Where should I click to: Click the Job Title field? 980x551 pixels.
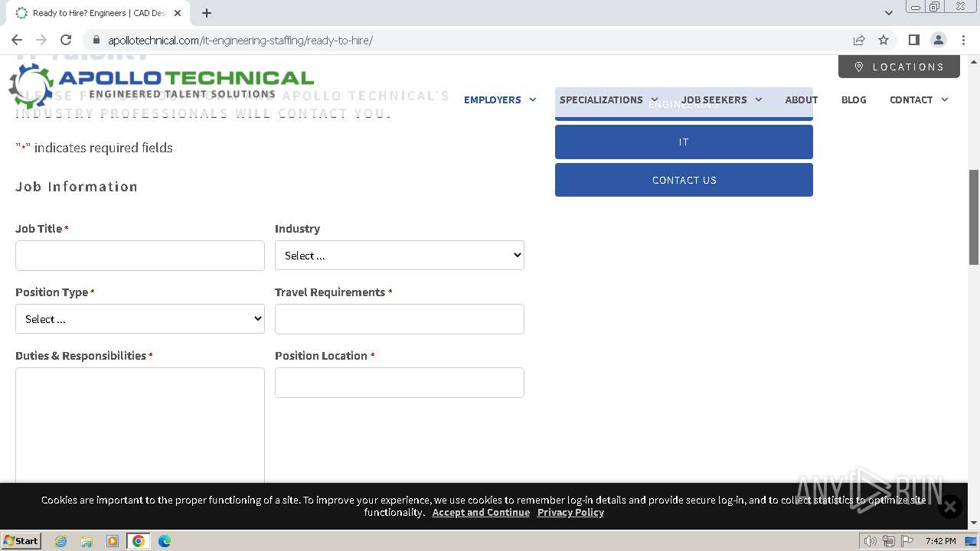click(x=140, y=255)
